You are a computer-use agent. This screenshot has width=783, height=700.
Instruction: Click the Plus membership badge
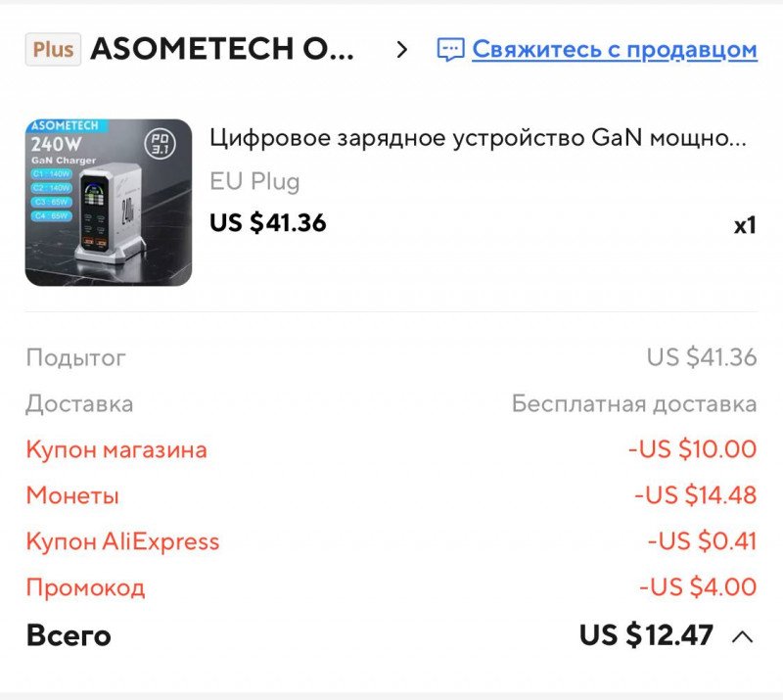click(53, 49)
